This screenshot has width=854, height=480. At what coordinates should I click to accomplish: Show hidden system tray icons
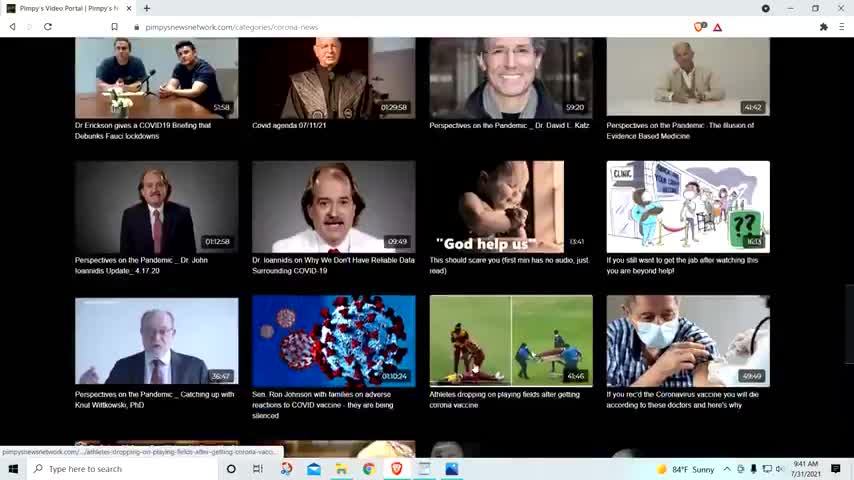pyautogui.click(x=727, y=469)
